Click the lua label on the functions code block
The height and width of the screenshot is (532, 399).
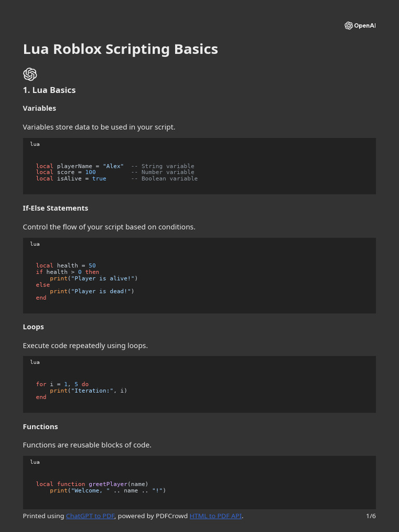pyautogui.click(x=35, y=462)
